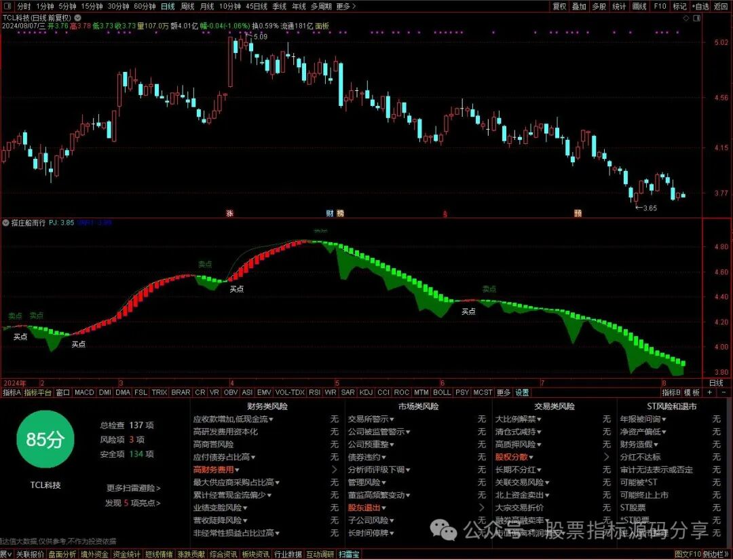Click 更多扫雷避险 link
The height and width of the screenshot is (560, 733).
click(133, 488)
